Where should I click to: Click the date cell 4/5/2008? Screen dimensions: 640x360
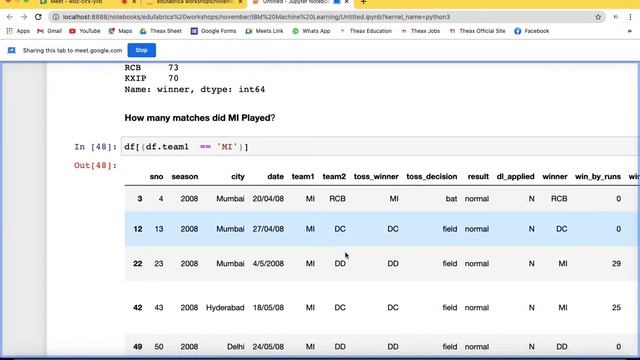[x=268, y=264]
